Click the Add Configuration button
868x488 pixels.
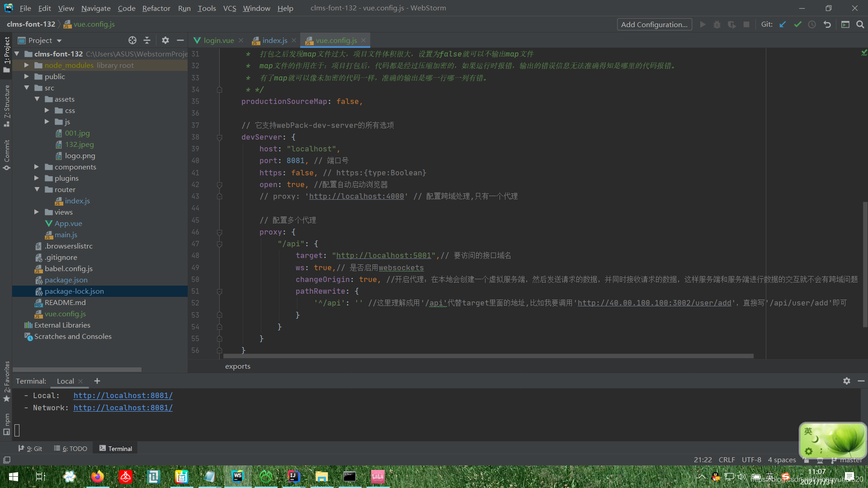tap(654, 24)
